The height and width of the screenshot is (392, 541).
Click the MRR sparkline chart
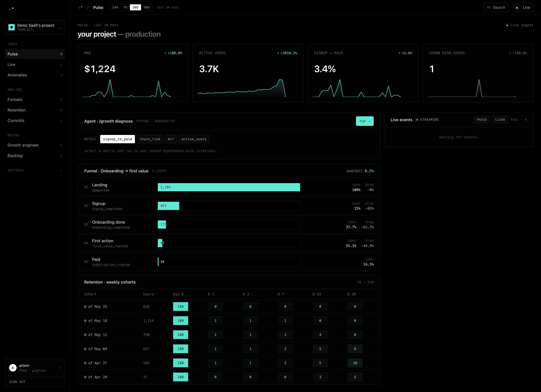click(127, 88)
